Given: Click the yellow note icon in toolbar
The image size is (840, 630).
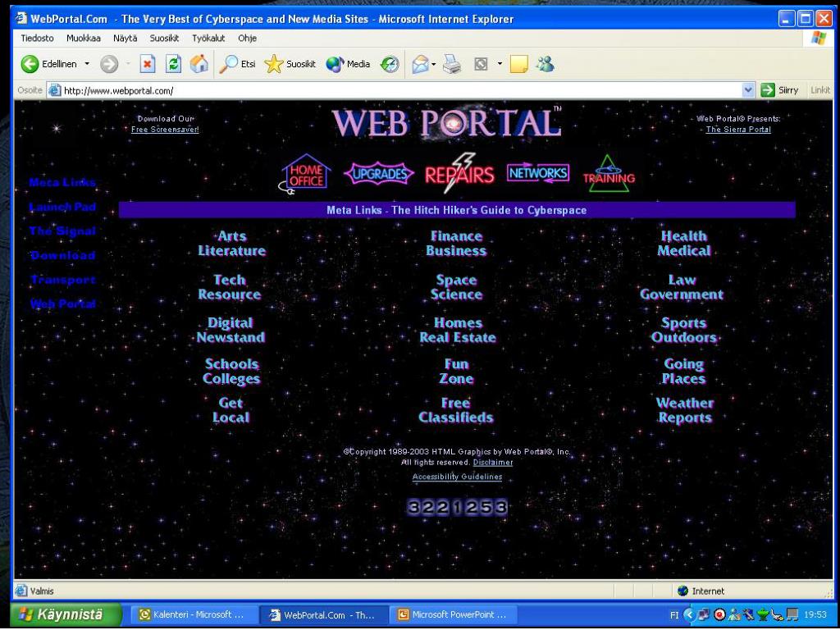Looking at the screenshot, I should [518, 64].
